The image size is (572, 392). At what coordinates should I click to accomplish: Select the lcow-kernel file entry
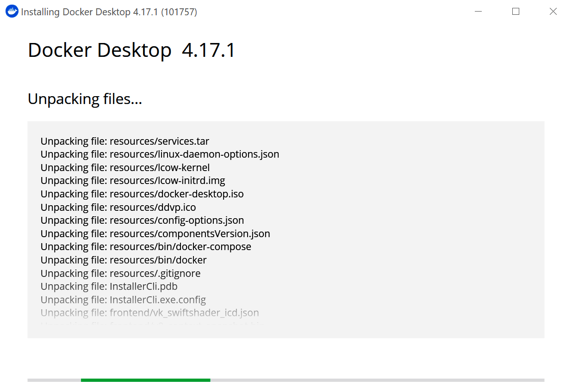coord(125,167)
